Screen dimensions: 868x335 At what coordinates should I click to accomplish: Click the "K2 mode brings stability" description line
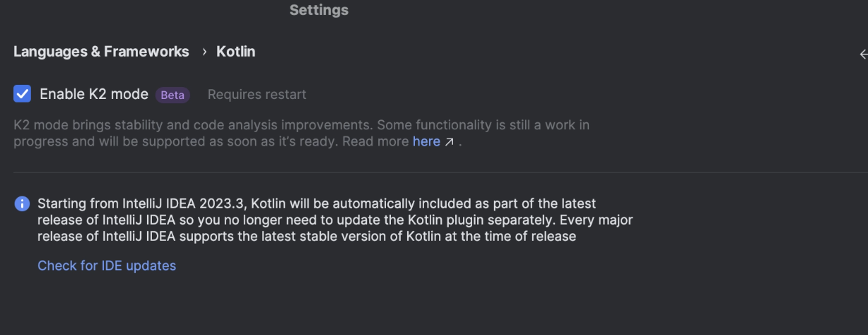(x=302, y=125)
